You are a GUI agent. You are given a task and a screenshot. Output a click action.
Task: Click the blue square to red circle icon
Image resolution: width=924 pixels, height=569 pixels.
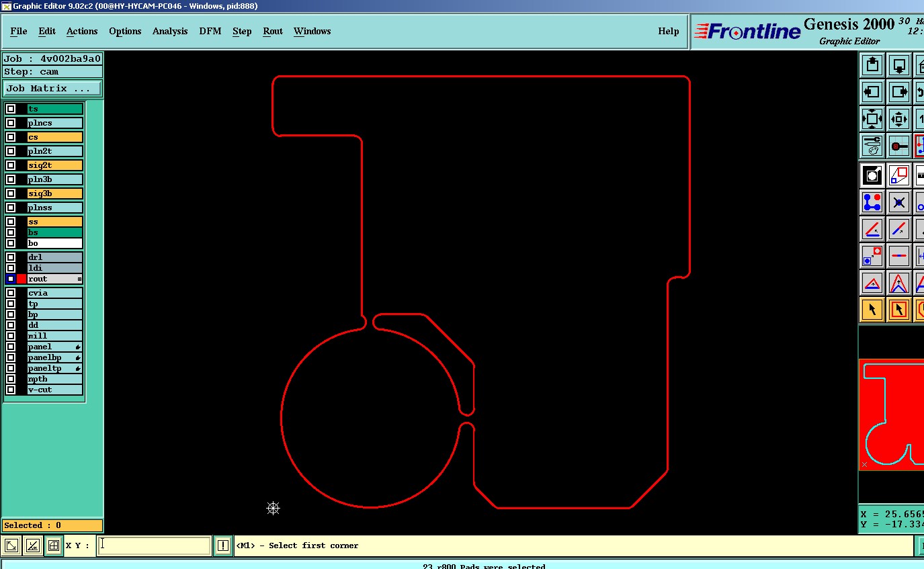(x=872, y=256)
